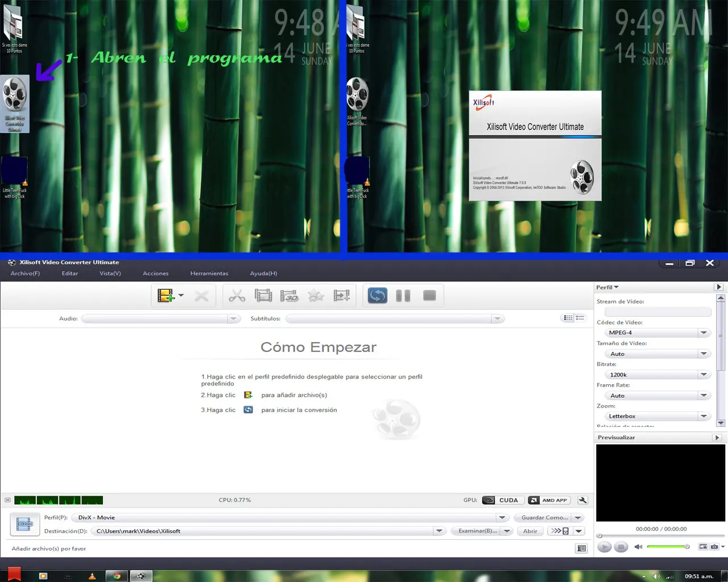Click the VLC cone icon in taskbar
The width and height of the screenshot is (728, 582).
point(92,576)
